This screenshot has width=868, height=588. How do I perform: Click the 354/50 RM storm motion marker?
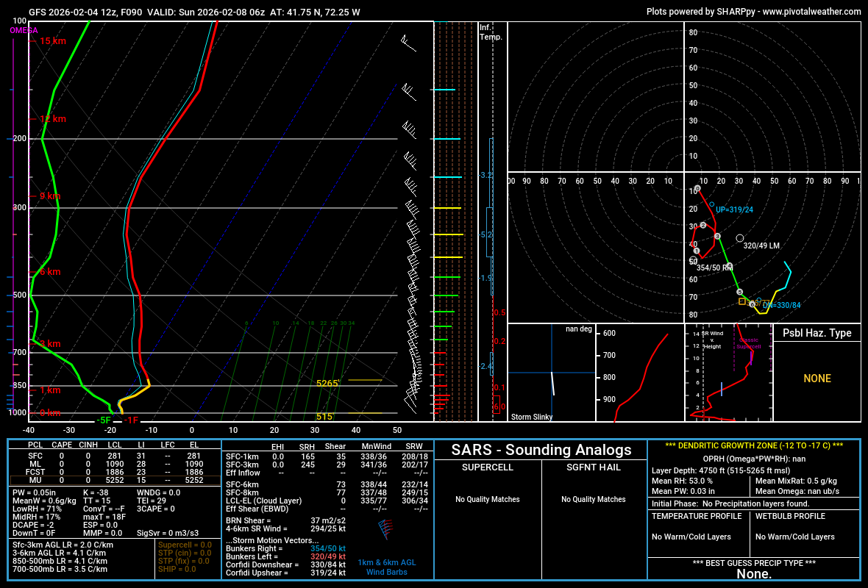coord(729,266)
